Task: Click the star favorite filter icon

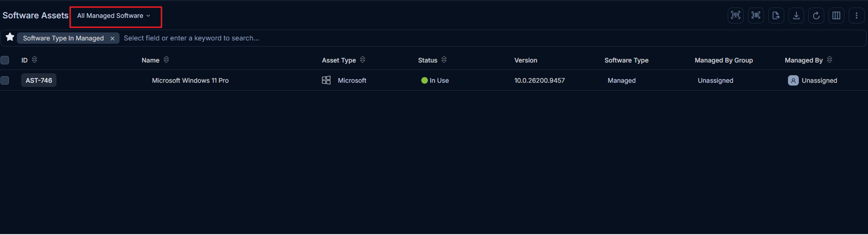Action: [x=10, y=37]
